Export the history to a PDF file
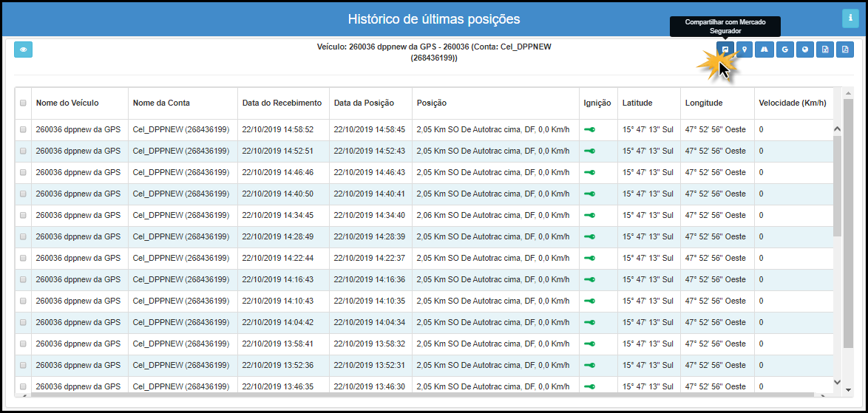The image size is (868, 413). 845,50
